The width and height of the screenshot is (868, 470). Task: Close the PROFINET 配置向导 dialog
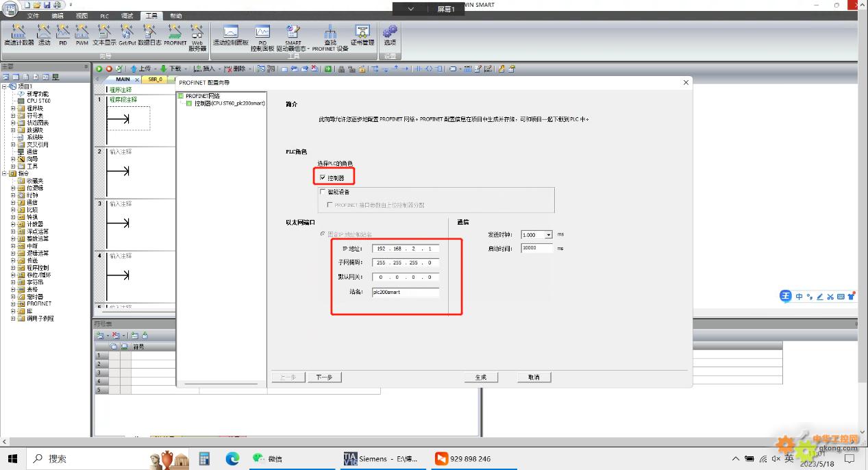(686, 82)
